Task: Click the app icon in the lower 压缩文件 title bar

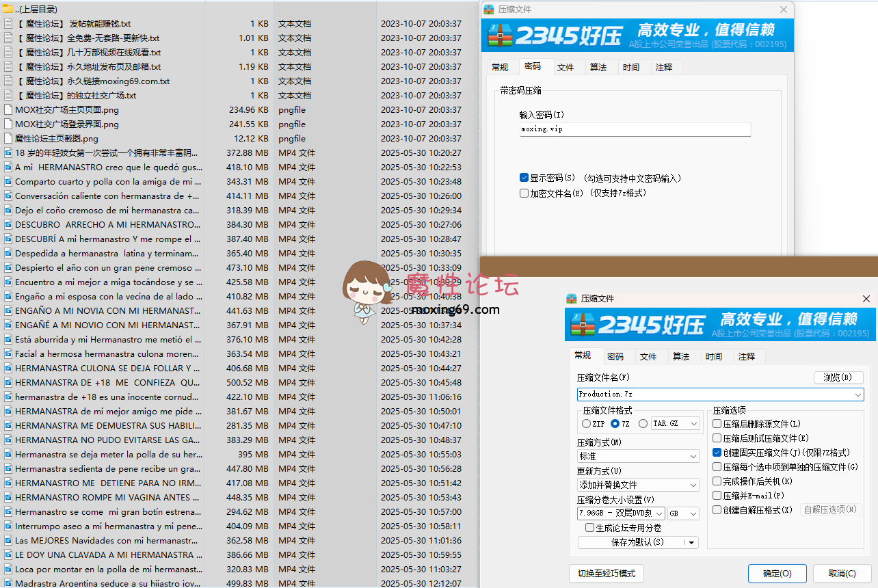Action: 572,299
